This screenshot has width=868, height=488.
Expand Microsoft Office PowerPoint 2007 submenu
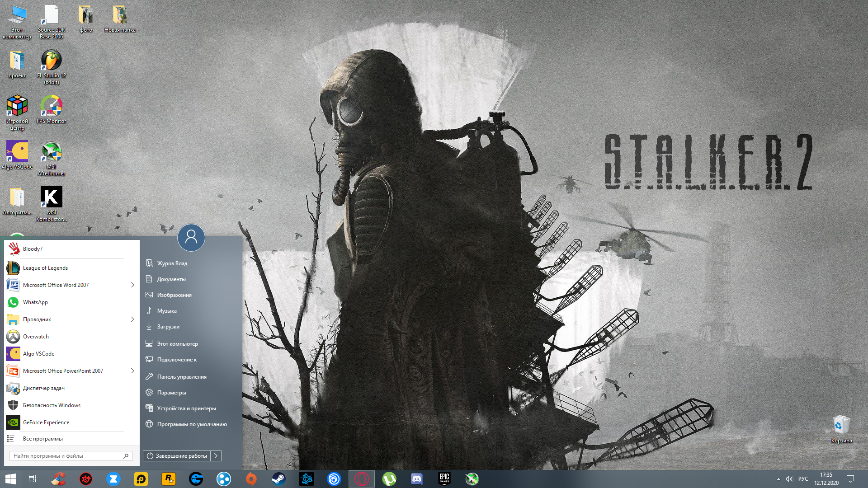132,371
